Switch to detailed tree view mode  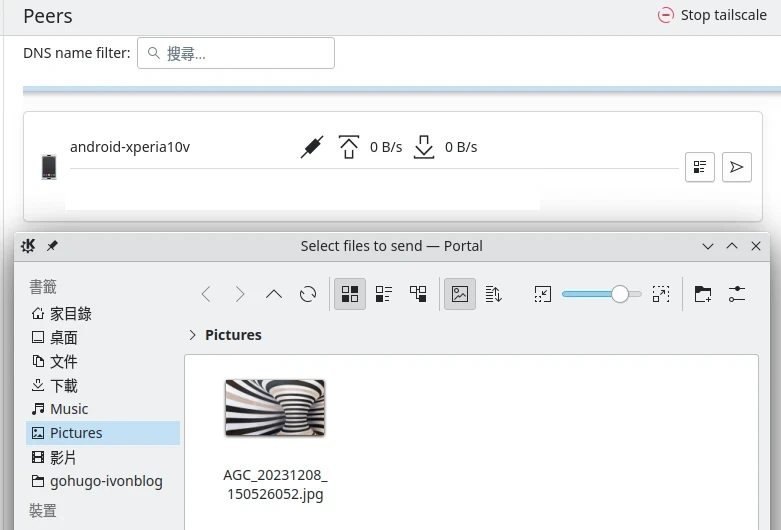pos(418,294)
